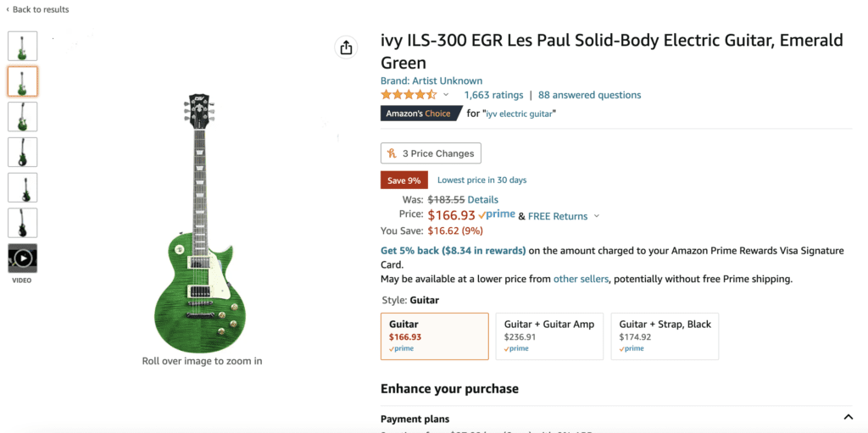
Task: Open the star ratings dropdown arrow
Action: pyautogui.click(x=446, y=95)
